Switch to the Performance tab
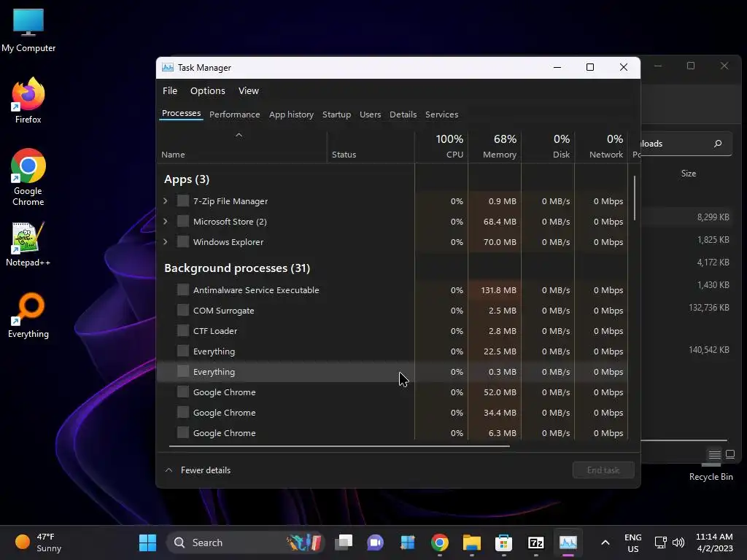 click(x=234, y=114)
